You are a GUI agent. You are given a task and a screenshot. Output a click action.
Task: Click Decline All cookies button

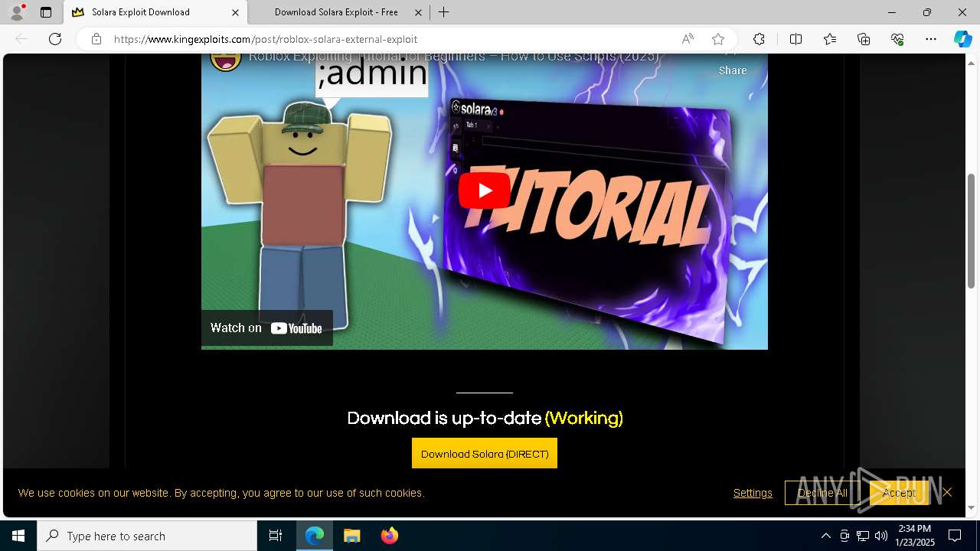[822, 493]
